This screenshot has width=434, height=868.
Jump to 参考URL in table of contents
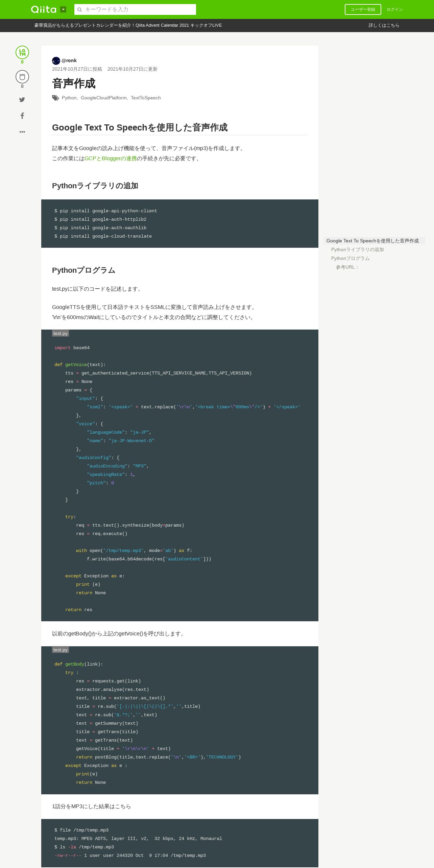(347, 267)
